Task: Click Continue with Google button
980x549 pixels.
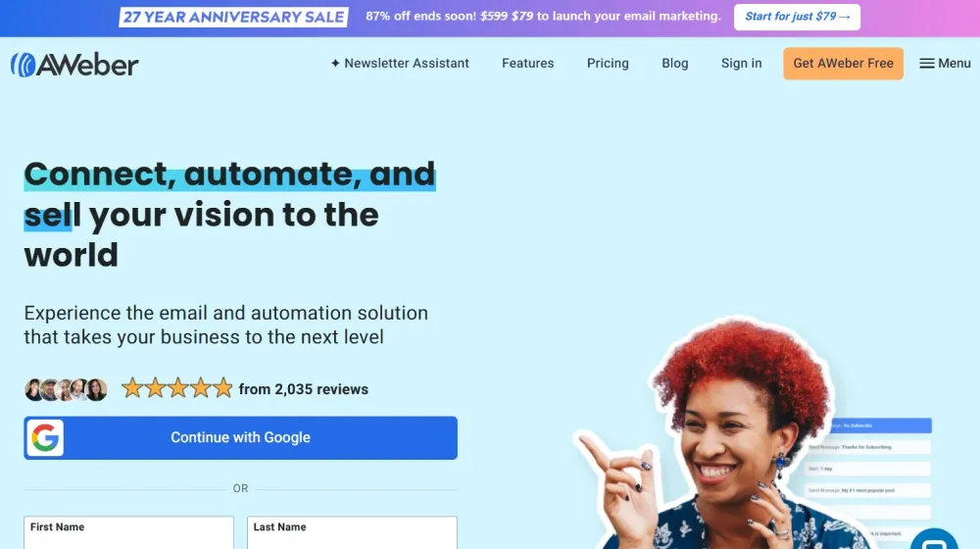Action: [x=241, y=437]
